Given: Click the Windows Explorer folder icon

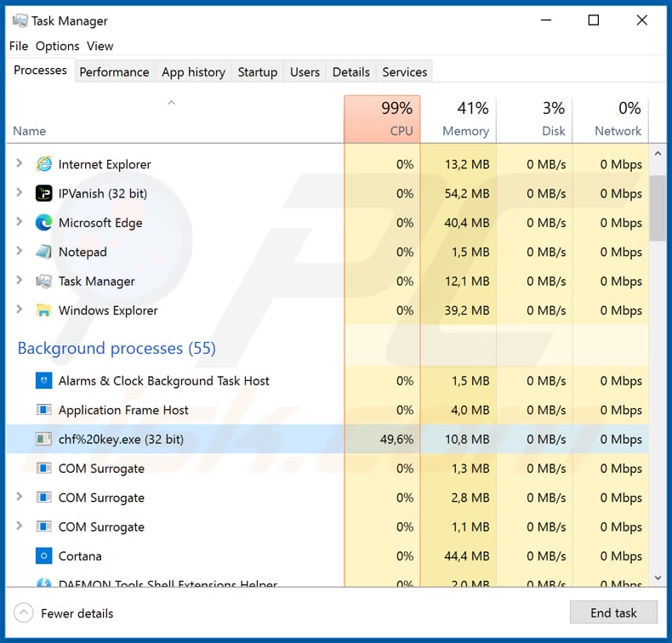Looking at the screenshot, I should (43, 310).
